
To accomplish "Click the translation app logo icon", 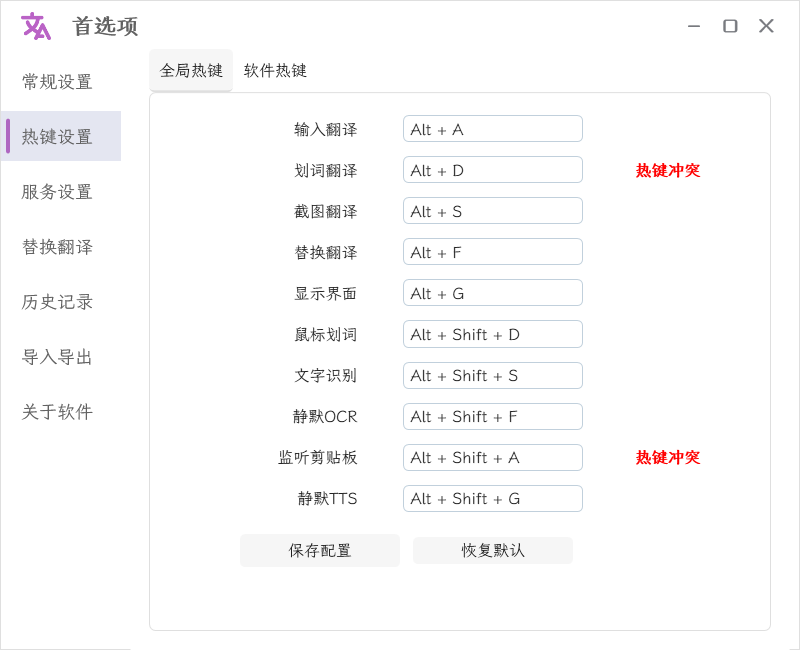I will coord(36,26).
